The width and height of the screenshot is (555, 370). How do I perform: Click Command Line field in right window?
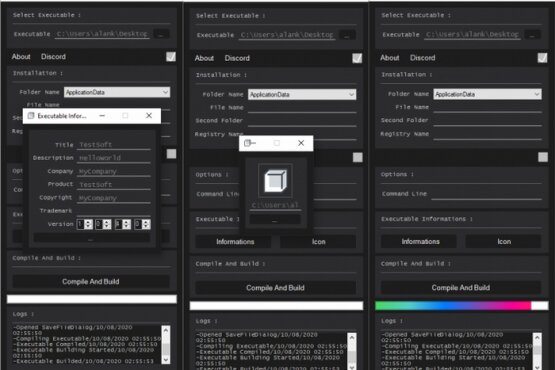tap(486, 194)
